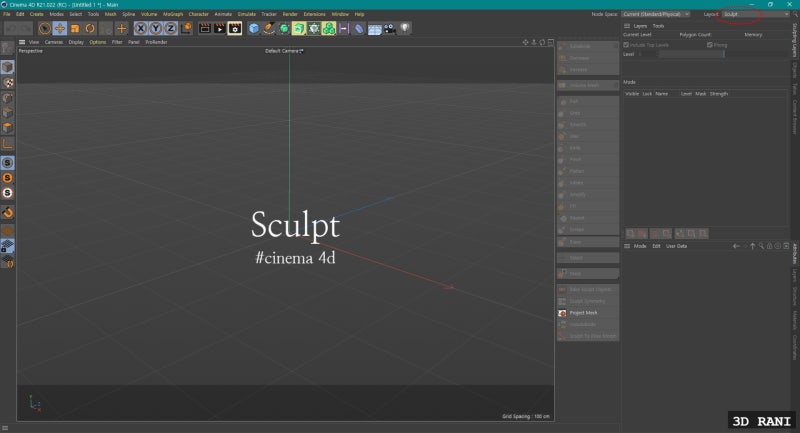
Task: Click the purple bend deformer icon
Action: tap(359, 29)
